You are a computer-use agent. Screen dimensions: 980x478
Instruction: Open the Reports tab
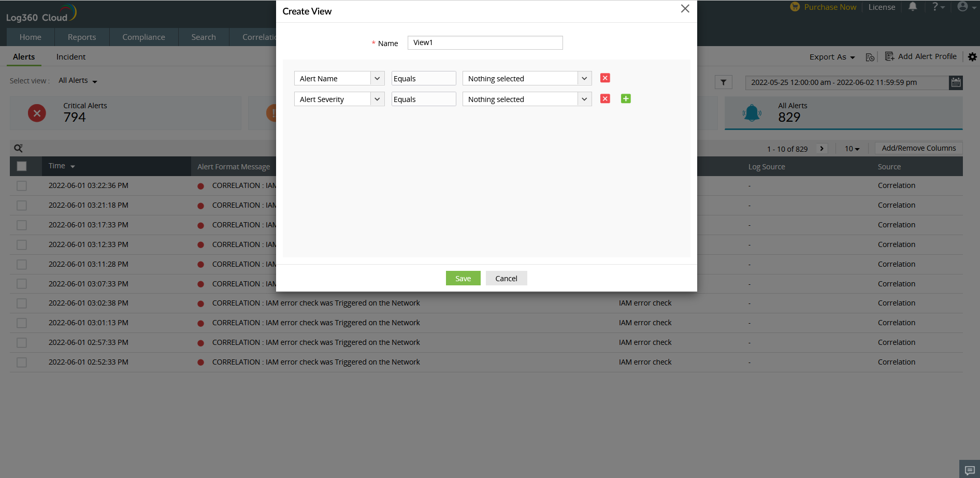coord(82,37)
